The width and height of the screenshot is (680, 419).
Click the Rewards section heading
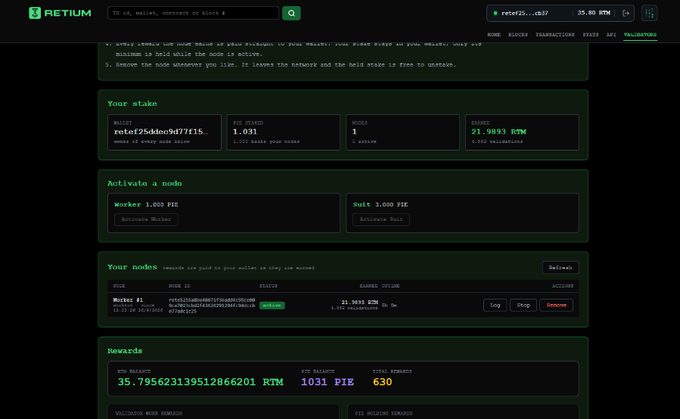tap(125, 351)
